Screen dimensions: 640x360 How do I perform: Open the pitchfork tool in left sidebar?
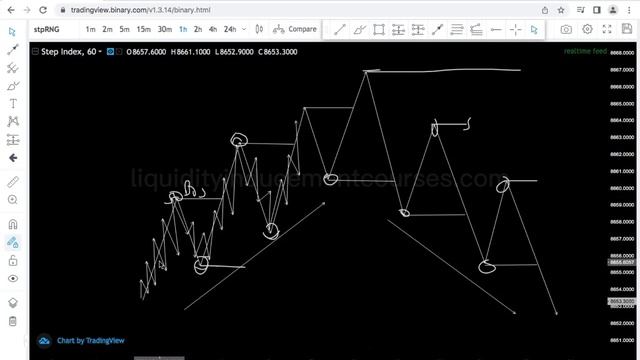tap(13, 67)
